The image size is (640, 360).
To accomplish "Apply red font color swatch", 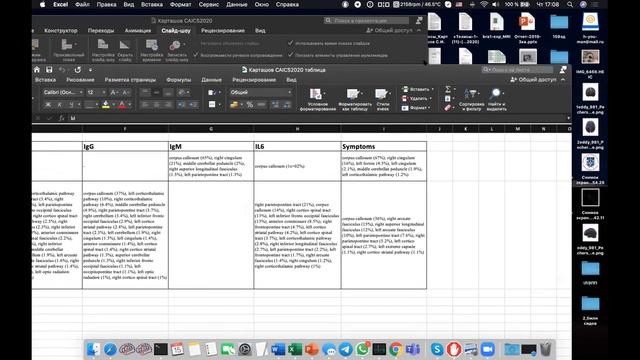I will [x=122, y=105].
